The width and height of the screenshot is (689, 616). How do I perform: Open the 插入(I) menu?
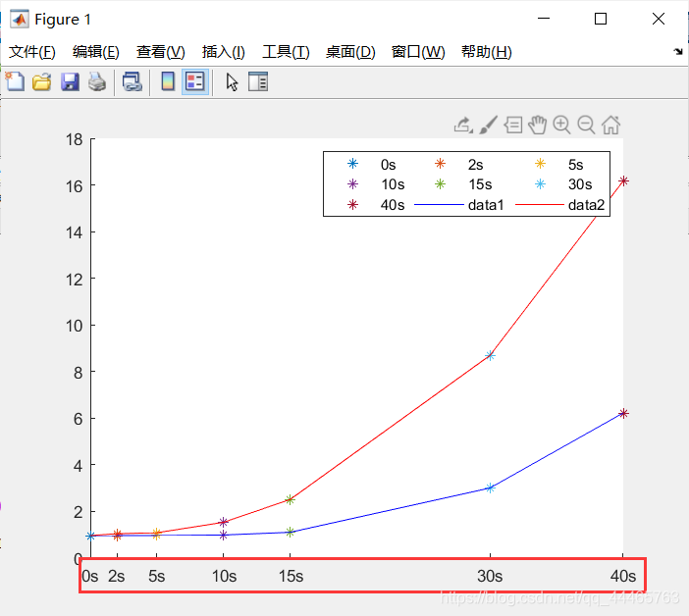[x=223, y=52]
